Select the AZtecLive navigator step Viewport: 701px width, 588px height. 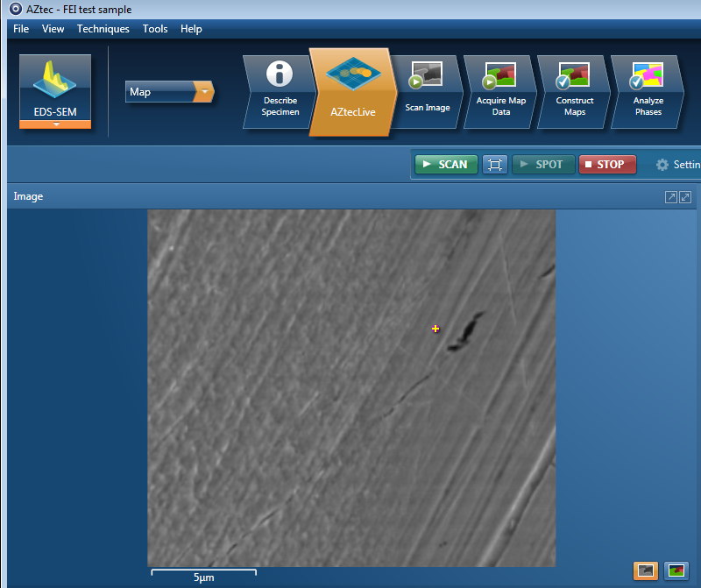pyautogui.click(x=353, y=92)
